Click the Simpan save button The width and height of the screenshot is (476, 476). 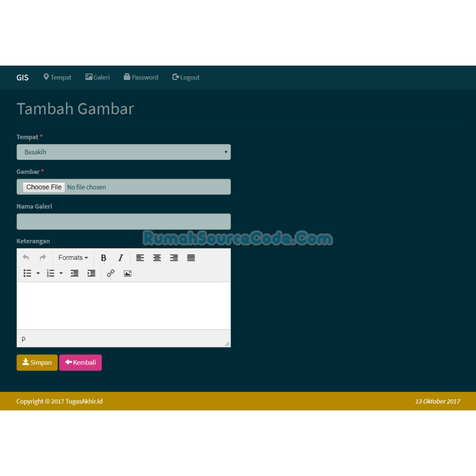37,363
